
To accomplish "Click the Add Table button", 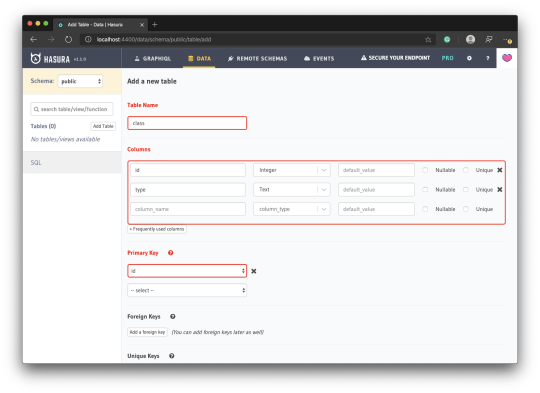I will (103, 126).
